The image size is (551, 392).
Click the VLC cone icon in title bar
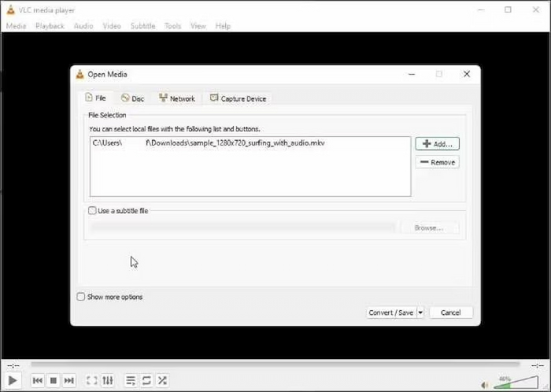click(11, 9)
